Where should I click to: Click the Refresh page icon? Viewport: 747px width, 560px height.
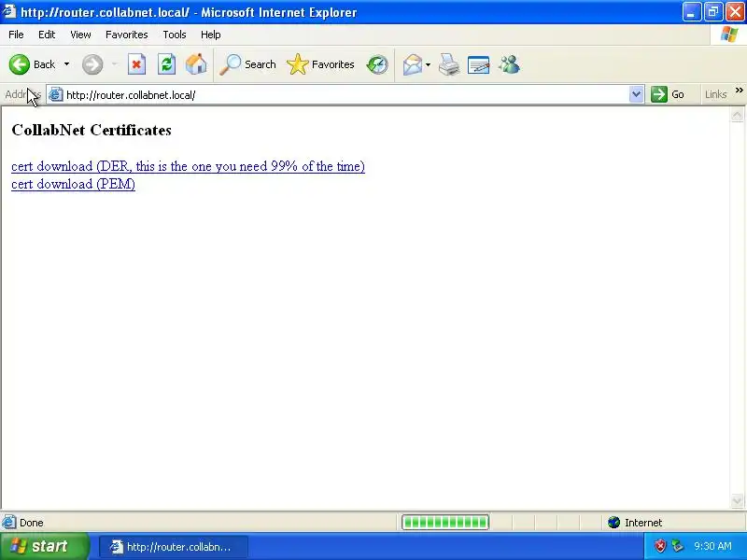[167, 64]
